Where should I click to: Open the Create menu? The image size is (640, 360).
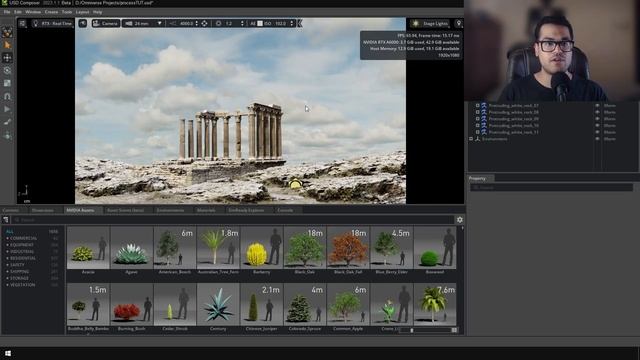tap(51, 12)
